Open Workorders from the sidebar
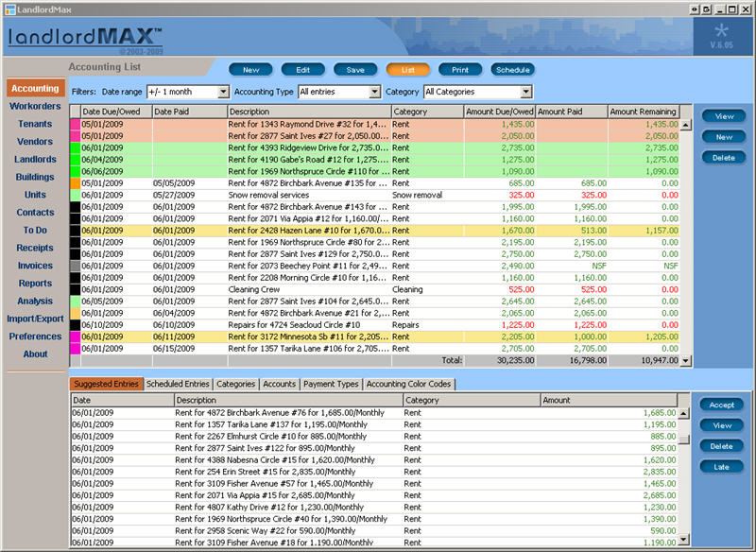Viewport: 756px width, 552px height. 35,106
